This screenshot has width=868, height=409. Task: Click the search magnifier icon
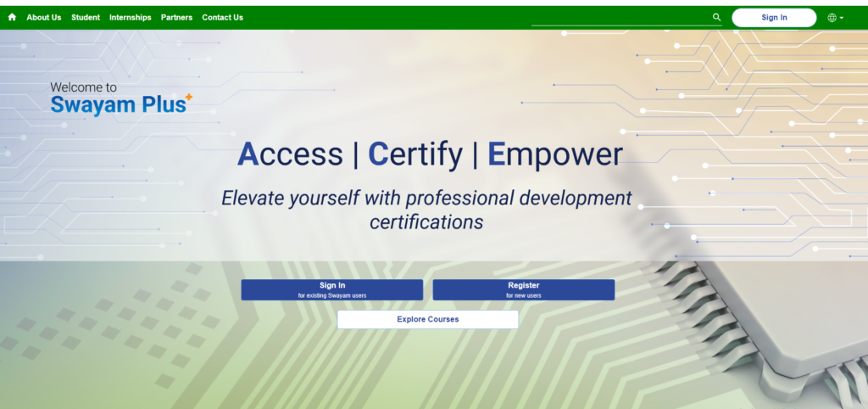717,17
